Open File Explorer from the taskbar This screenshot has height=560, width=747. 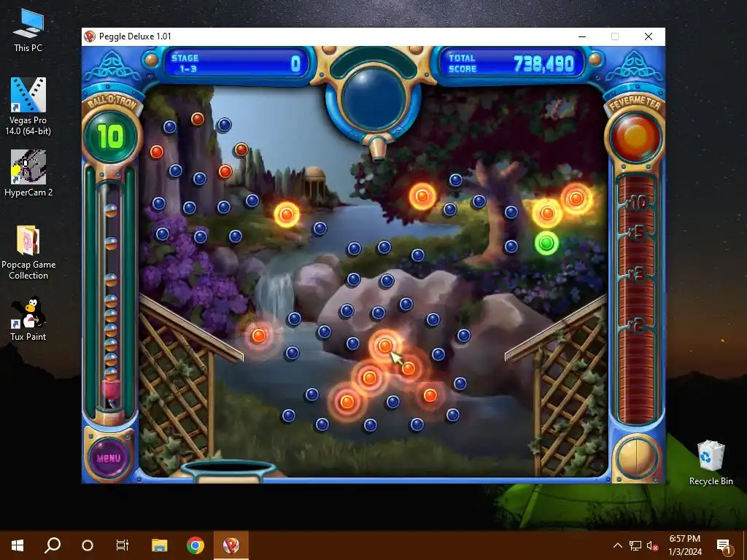point(160,545)
